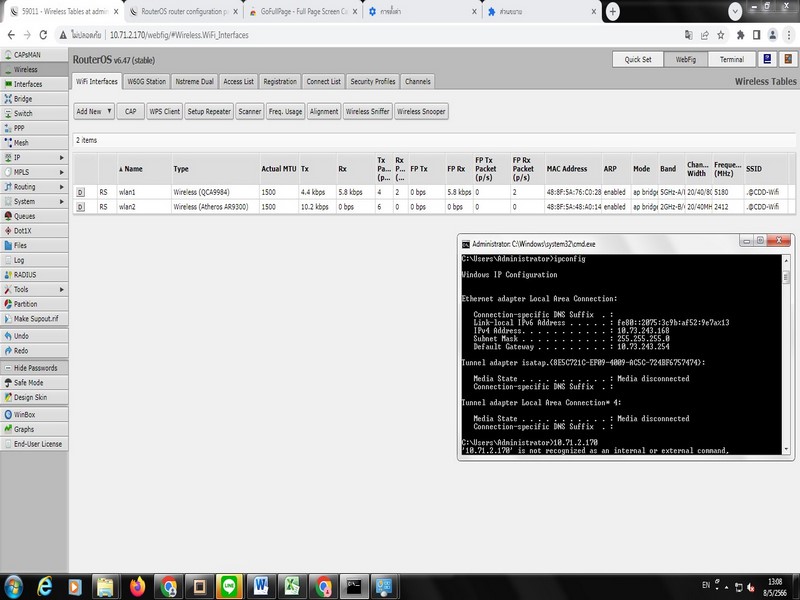Click the Scanner button
The height and width of the screenshot is (600, 800).
pyautogui.click(x=249, y=111)
